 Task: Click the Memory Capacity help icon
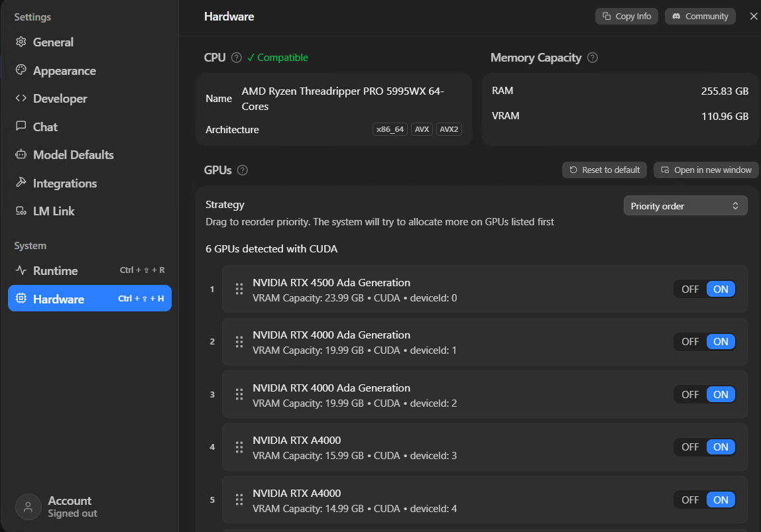point(592,58)
